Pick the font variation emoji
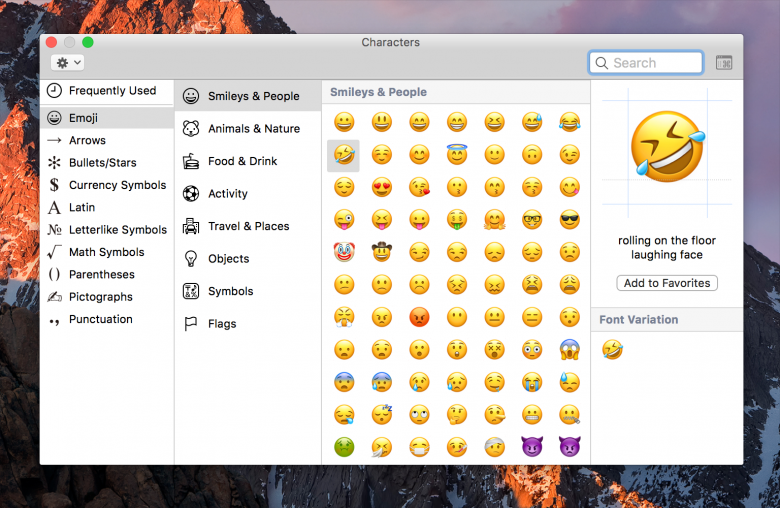The image size is (780, 508). (612, 349)
